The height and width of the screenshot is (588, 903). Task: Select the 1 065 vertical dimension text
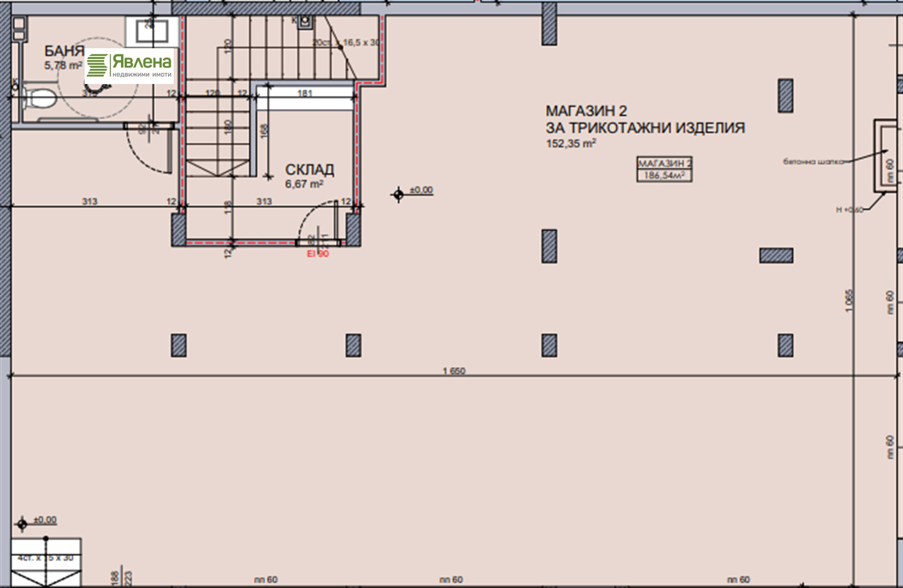(849, 301)
